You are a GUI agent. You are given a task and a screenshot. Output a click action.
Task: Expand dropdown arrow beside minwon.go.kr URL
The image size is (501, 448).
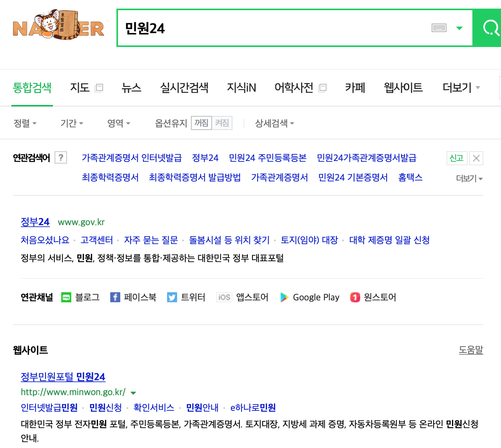pos(133,393)
